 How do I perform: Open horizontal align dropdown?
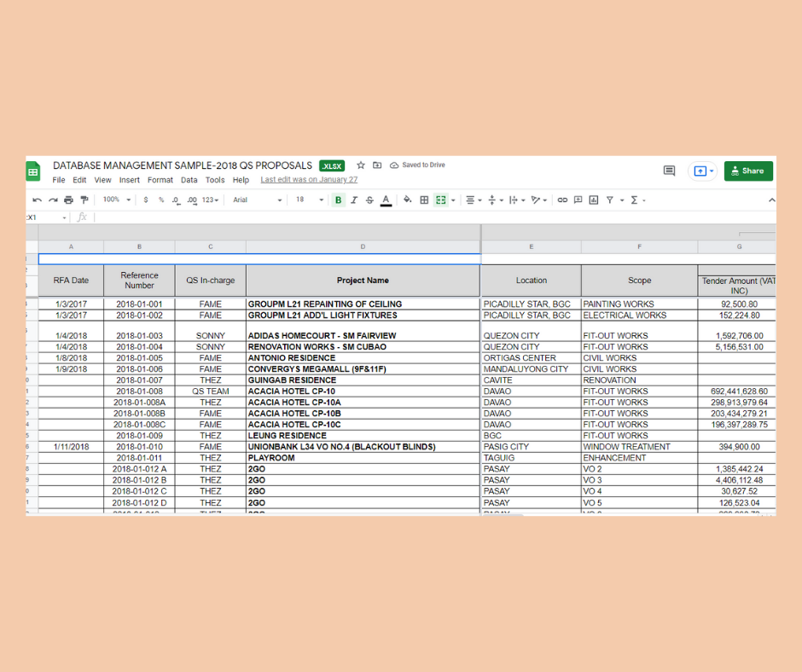[474, 200]
